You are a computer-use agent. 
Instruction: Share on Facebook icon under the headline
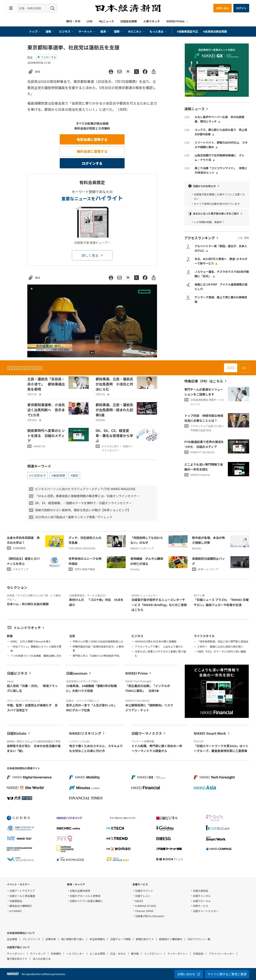(145, 72)
